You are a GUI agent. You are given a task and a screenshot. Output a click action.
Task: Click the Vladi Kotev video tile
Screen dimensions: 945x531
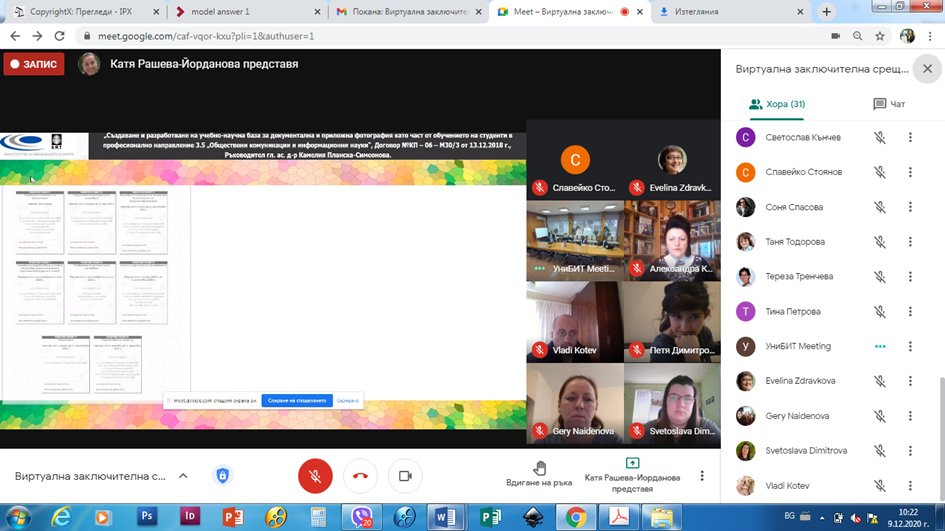coord(575,321)
